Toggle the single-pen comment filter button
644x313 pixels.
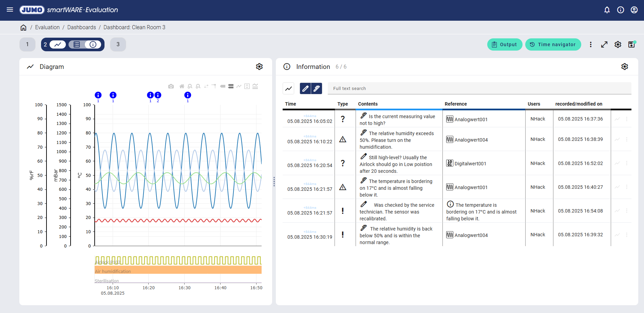tap(305, 89)
